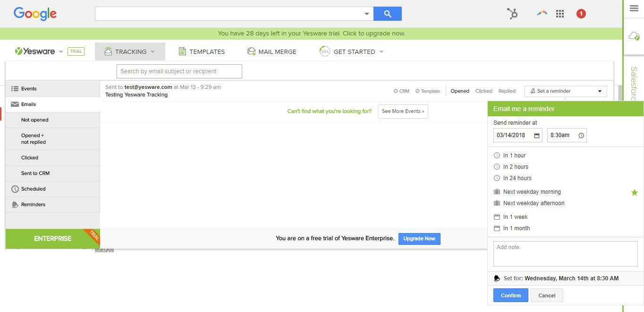Cancel the reminder
The image size is (644, 312).
547,295
